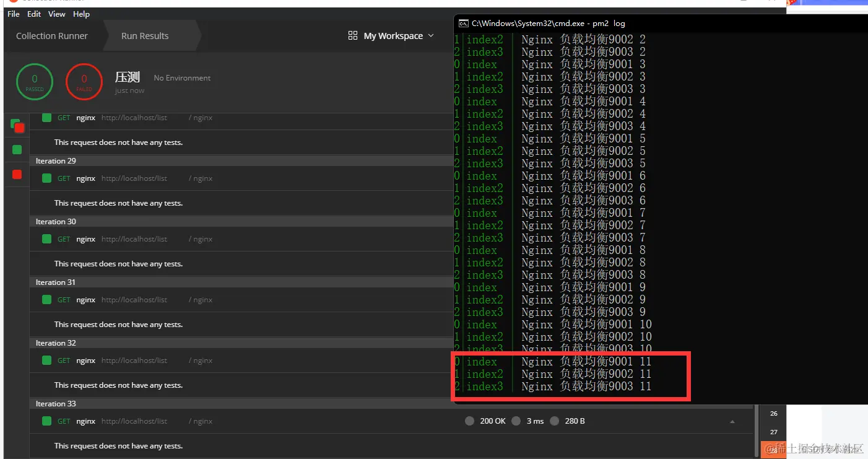Screen dimensions: 868x459
Task: Open the Help menu
Action: (x=81, y=14)
